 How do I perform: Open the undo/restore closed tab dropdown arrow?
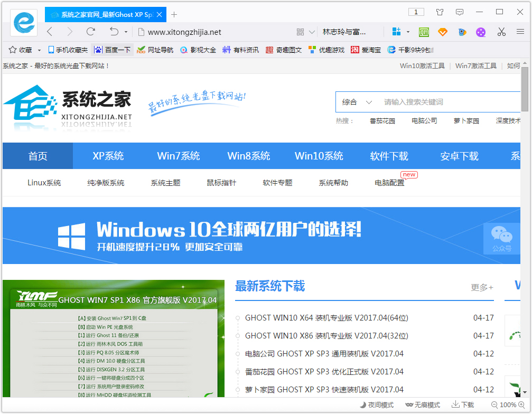[x=126, y=32]
